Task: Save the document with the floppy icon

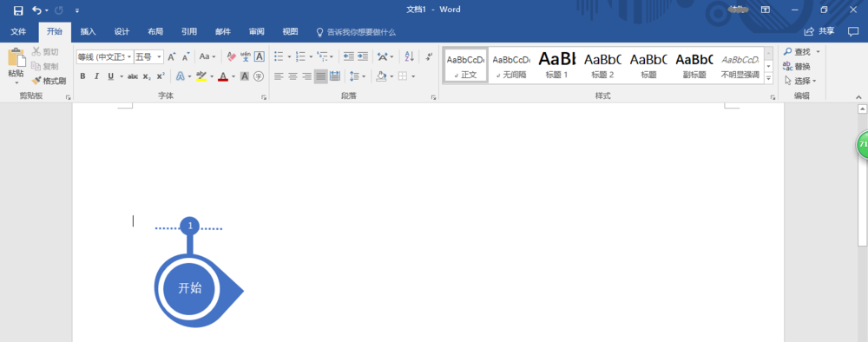Action: coord(18,10)
